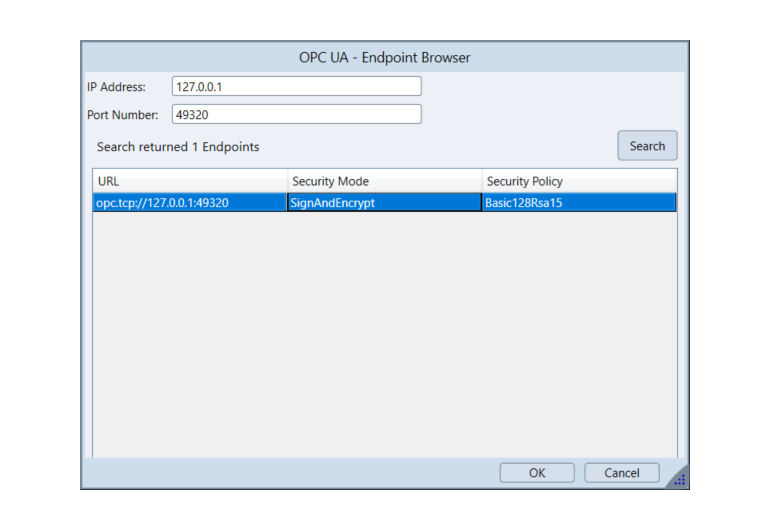The height and width of the screenshot is (530, 770).
Task: Sort by the Security Policy column header
Action: point(578,181)
